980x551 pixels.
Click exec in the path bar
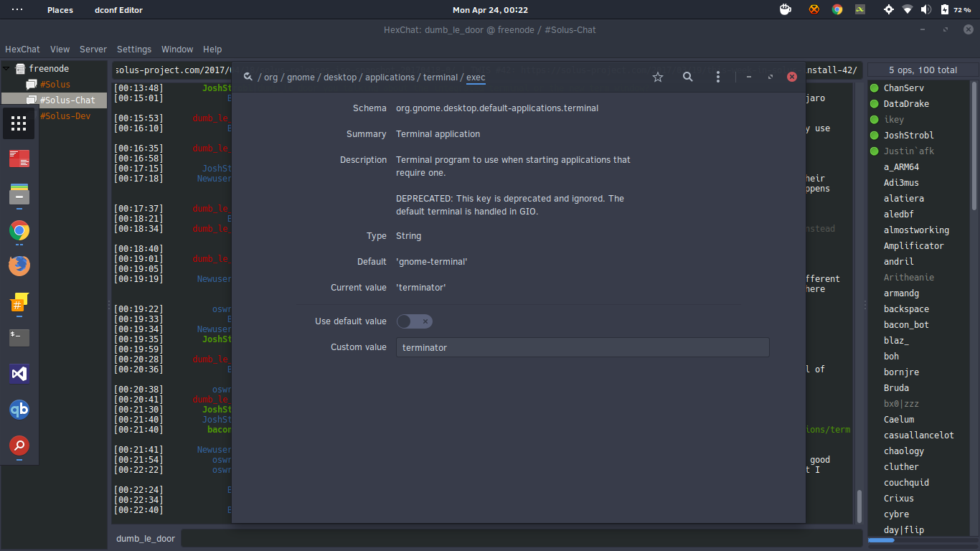pyautogui.click(x=476, y=77)
